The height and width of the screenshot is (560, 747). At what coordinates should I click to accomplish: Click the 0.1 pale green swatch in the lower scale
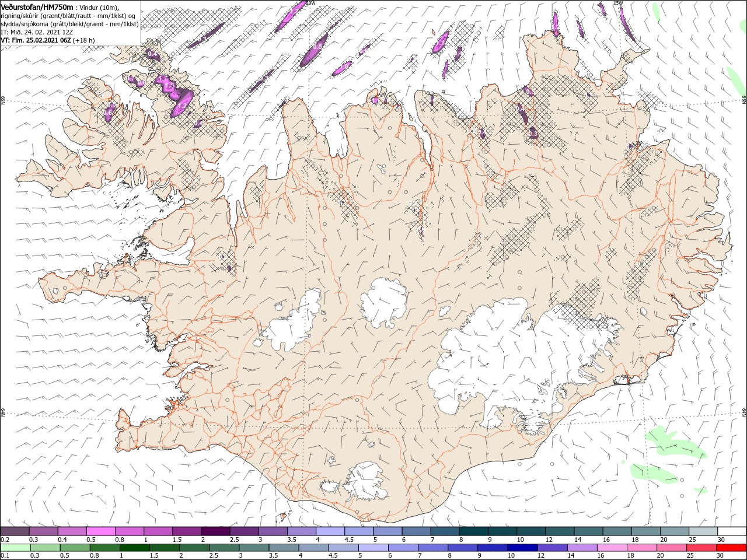coord(15,548)
